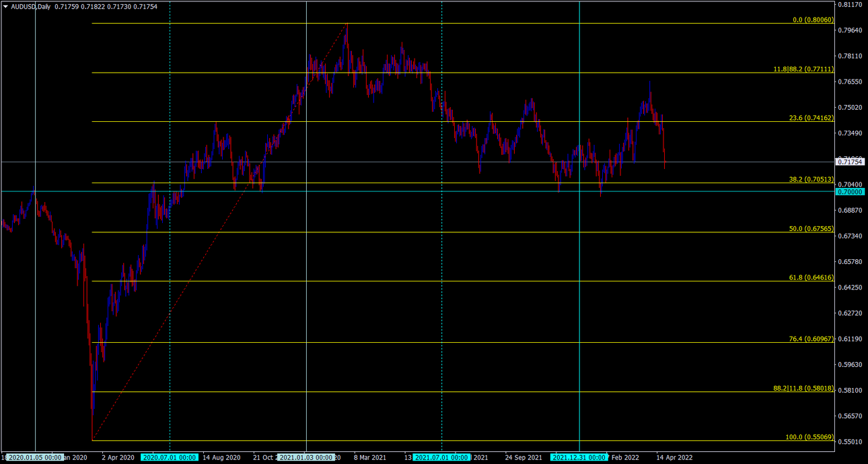This screenshot has width=868, height=464.
Task: Click the 2020.01.05 00:00 vertical line date marker
Action: point(35,458)
